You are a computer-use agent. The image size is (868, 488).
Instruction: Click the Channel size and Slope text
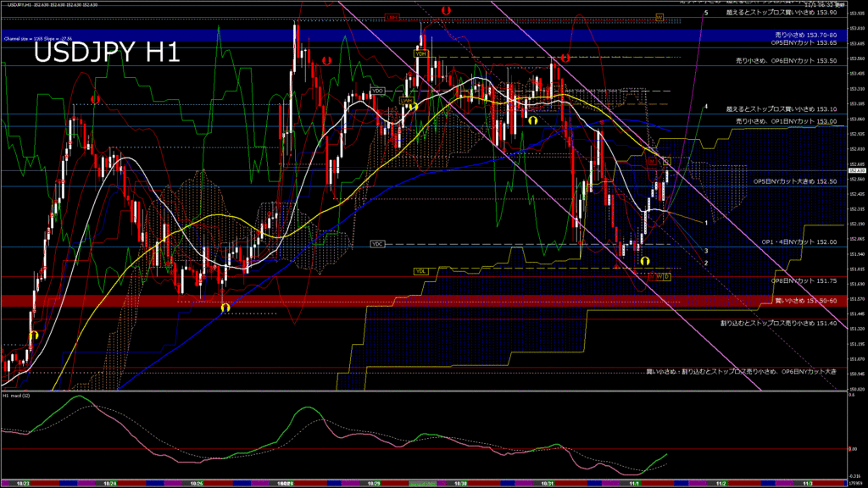(x=40, y=39)
